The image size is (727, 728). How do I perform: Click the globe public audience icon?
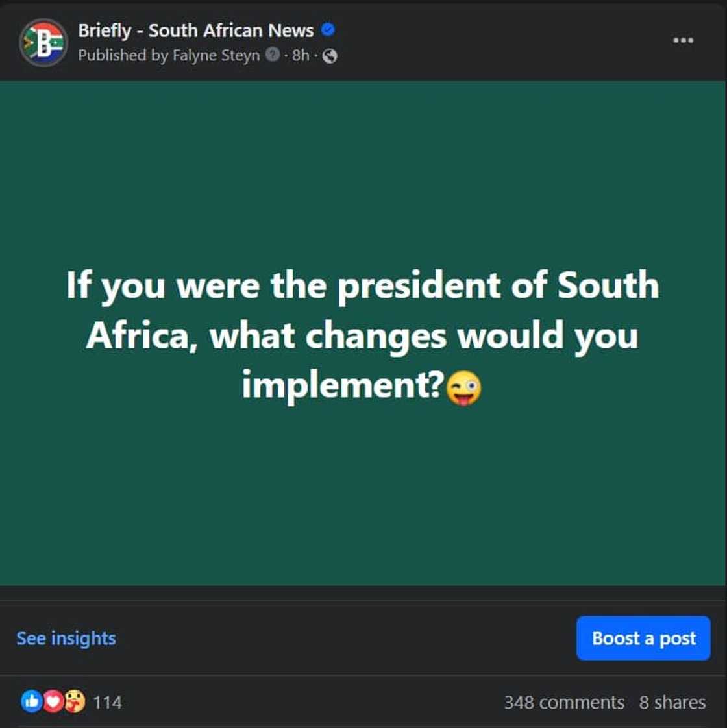pyautogui.click(x=330, y=56)
